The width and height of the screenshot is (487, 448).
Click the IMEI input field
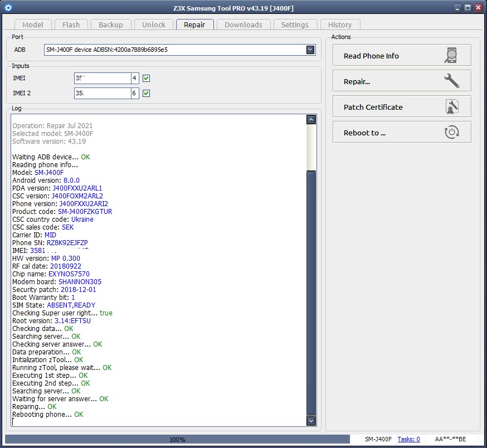(103, 79)
